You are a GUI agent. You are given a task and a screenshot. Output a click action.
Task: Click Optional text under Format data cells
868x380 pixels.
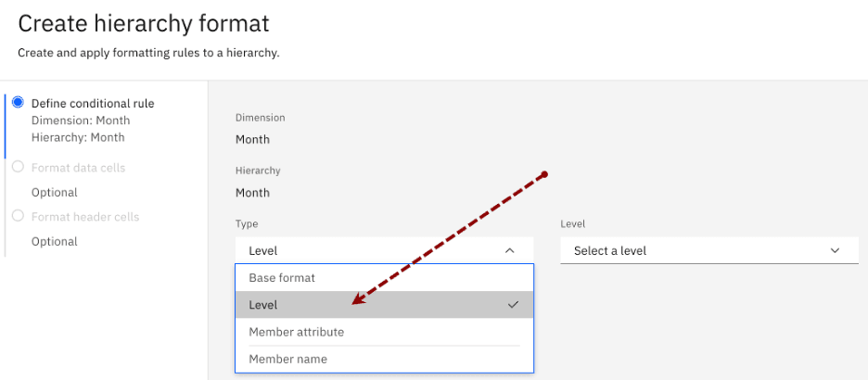pos(55,193)
